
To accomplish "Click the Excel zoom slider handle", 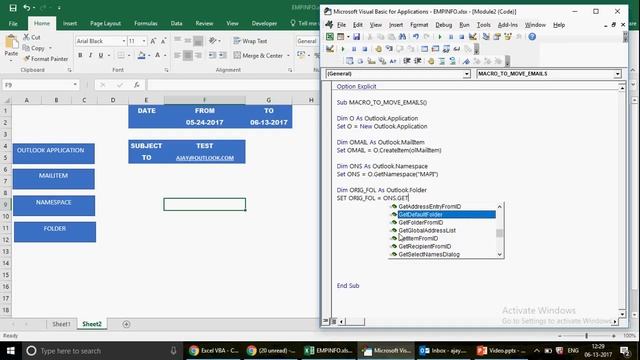I will tap(587, 336).
